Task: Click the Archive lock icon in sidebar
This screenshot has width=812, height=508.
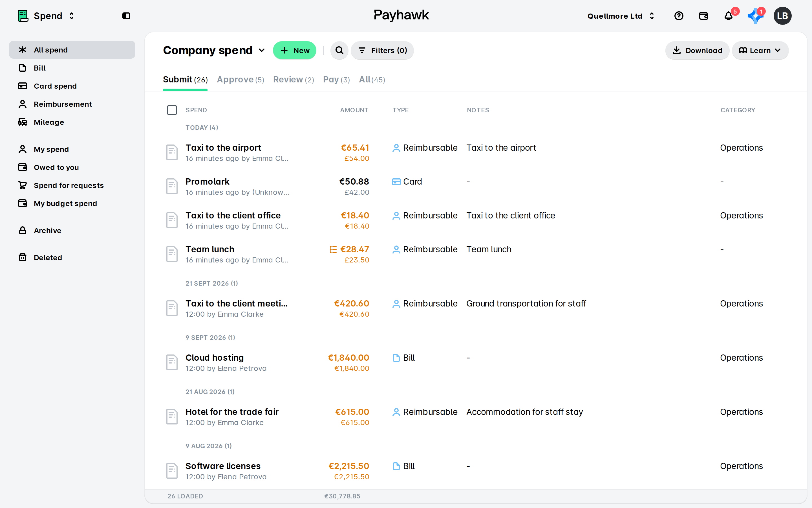Action: coord(23,231)
